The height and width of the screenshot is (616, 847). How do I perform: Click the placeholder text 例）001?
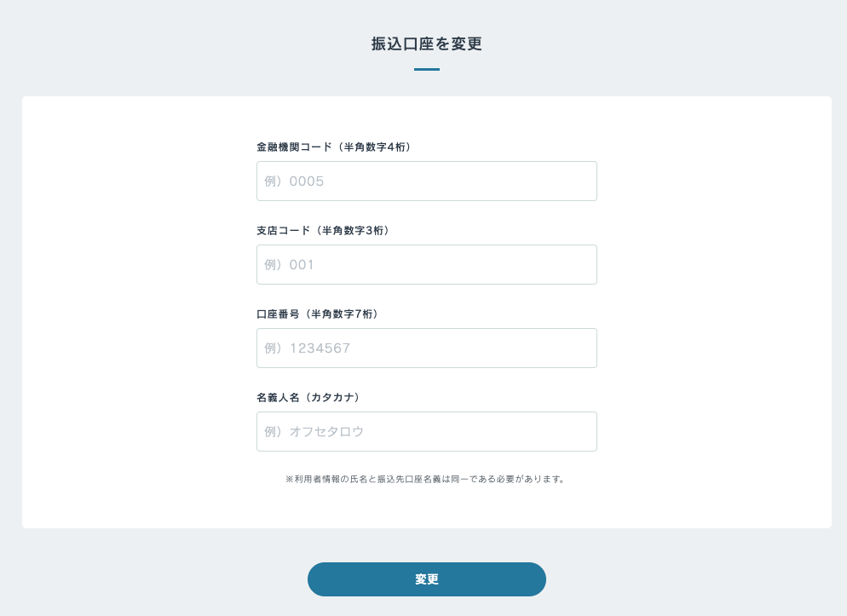click(x=290, y=265)
